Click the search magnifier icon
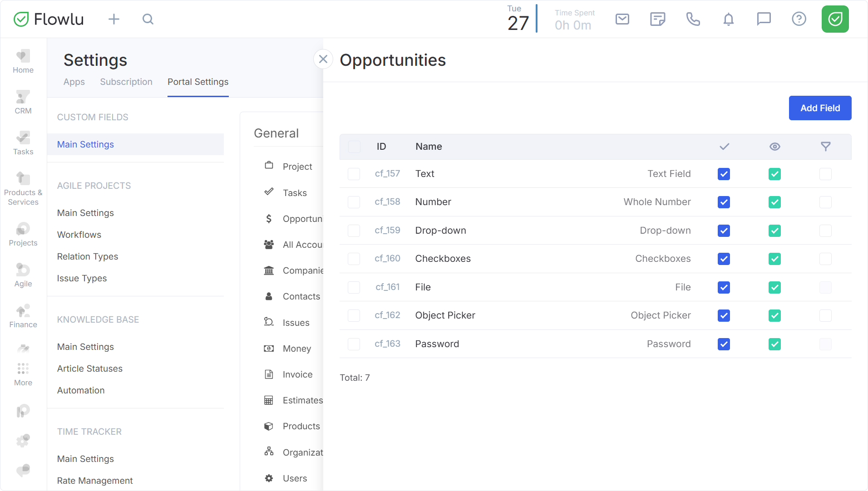The height and width of the screenshot is (491, 868). (x=148, y=19)
